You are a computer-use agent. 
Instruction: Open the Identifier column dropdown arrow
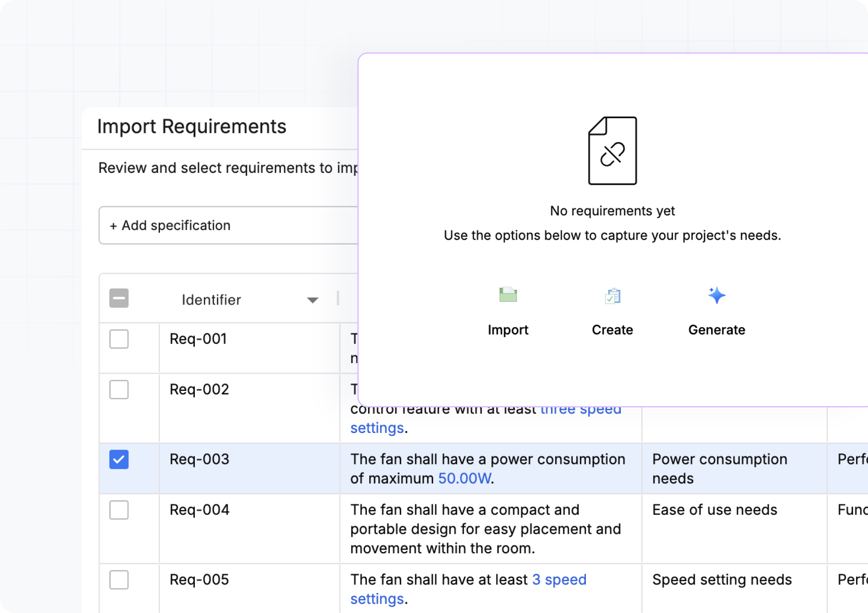coord(312,300)
